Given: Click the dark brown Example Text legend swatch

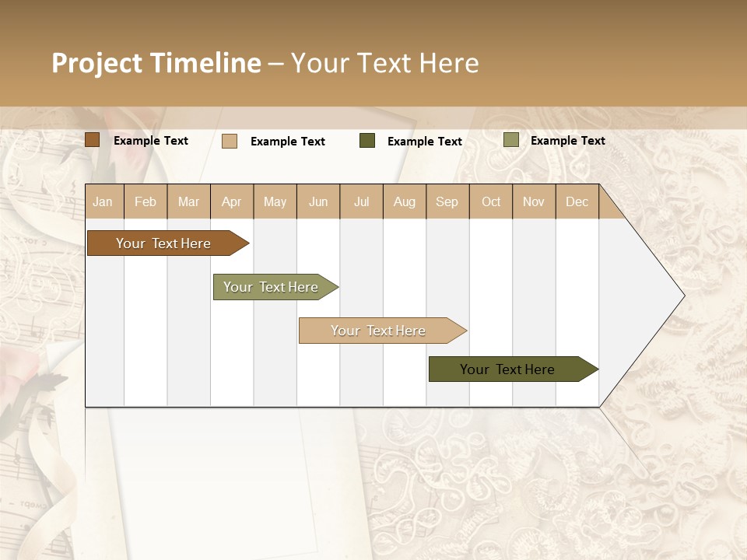Looking at the screenshot, I should pyautogui.click(x=92, y=140).
